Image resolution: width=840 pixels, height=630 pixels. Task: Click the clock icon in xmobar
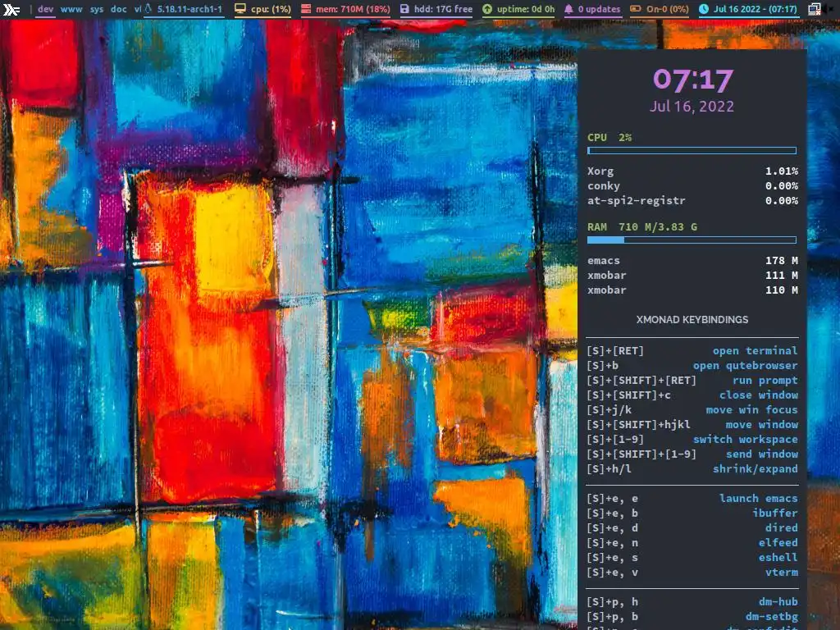pyautogui.click(x=703, y=9)
